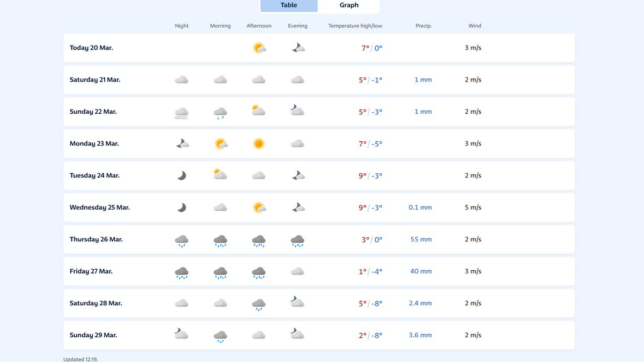The width and height of the screenshot is (644, 362).
Task: Click Tuesday 24 Mar. evening moon-cloud icon
Action: click(x=298, y=175)
